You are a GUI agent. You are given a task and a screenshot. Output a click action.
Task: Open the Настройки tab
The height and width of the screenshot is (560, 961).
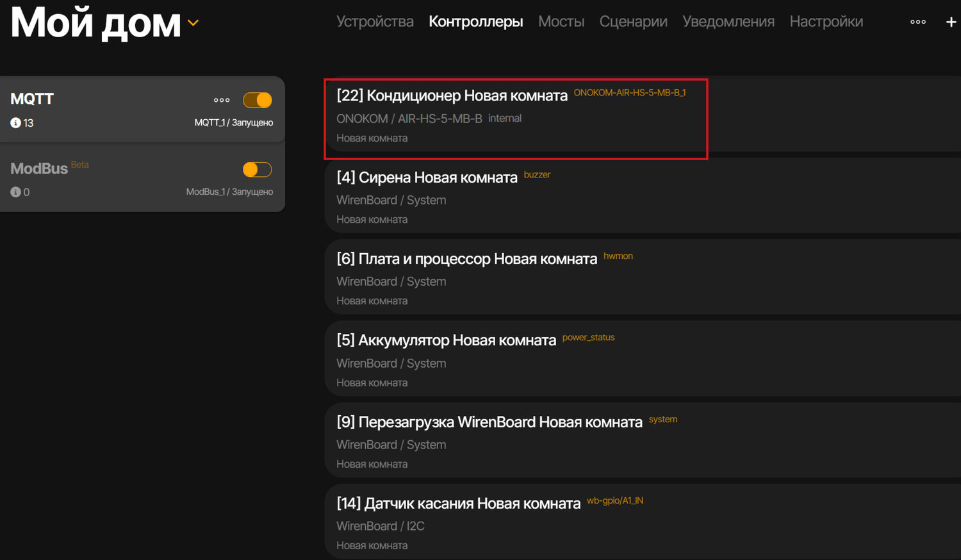[826, 22]
